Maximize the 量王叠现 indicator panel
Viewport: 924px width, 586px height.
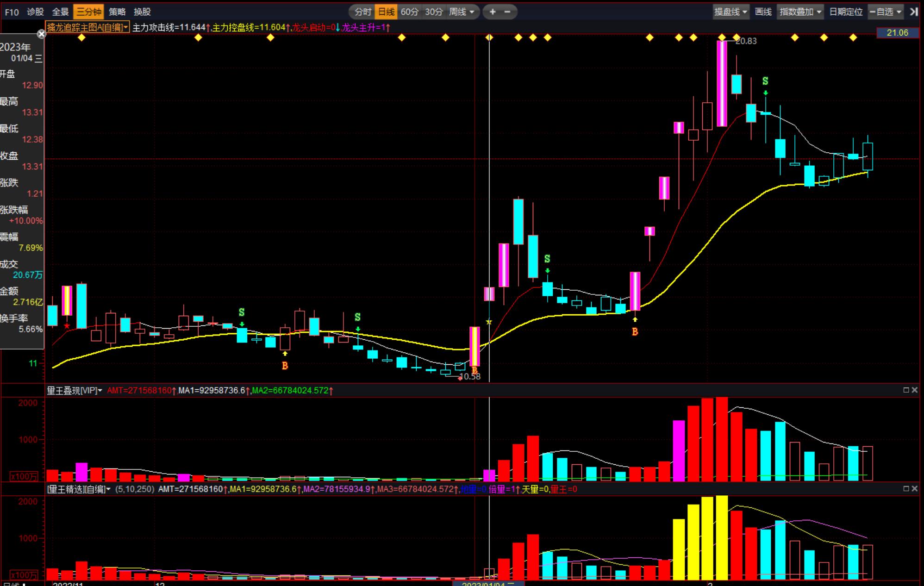pyautogui.click(x=906, y=390)
